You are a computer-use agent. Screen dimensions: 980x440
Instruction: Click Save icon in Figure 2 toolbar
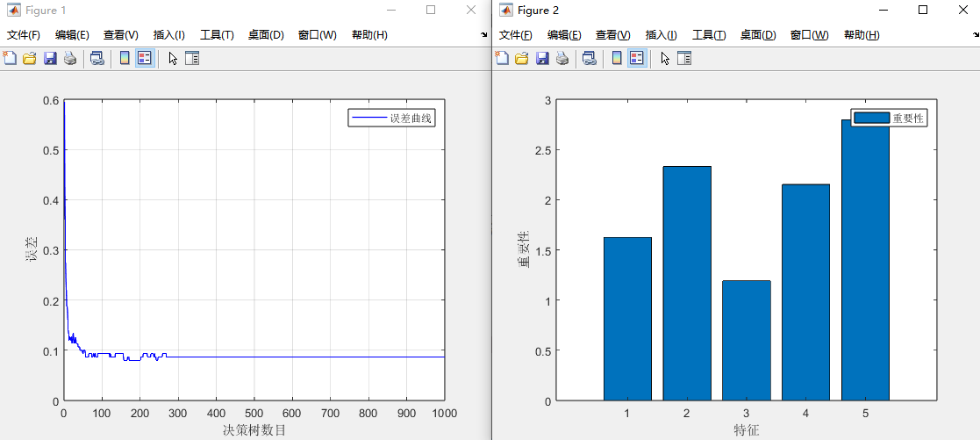(542, 58)
